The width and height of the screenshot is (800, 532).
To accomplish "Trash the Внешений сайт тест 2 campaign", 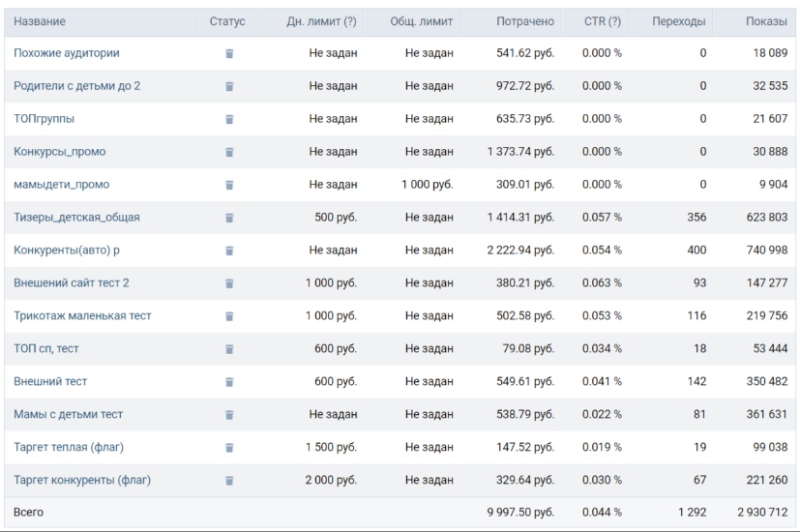I will coord(229,283).
